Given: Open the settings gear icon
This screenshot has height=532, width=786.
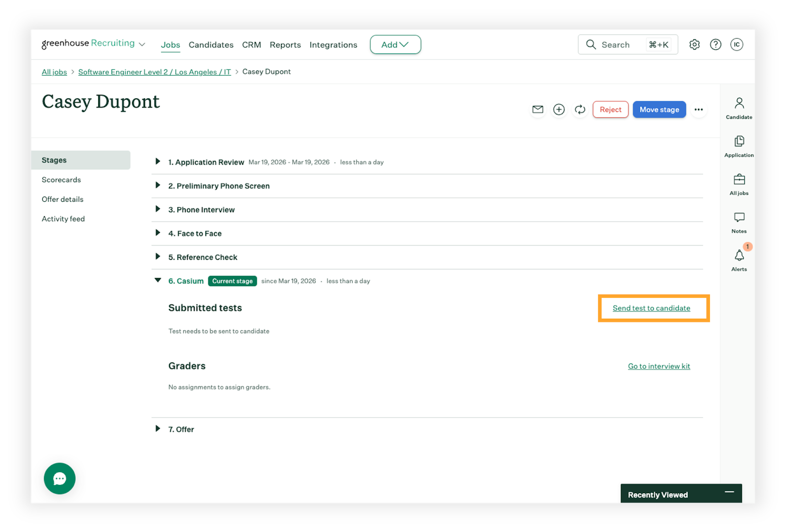Looking at the screenshot, I should [694, 45].
